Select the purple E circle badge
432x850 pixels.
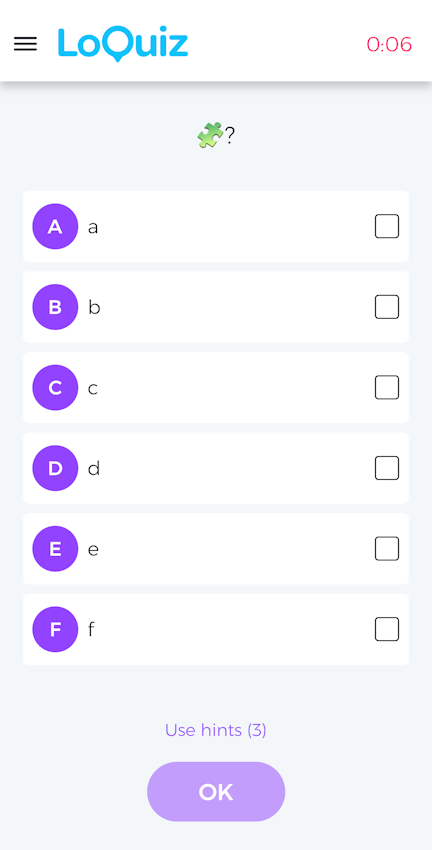tap(55, 549)
